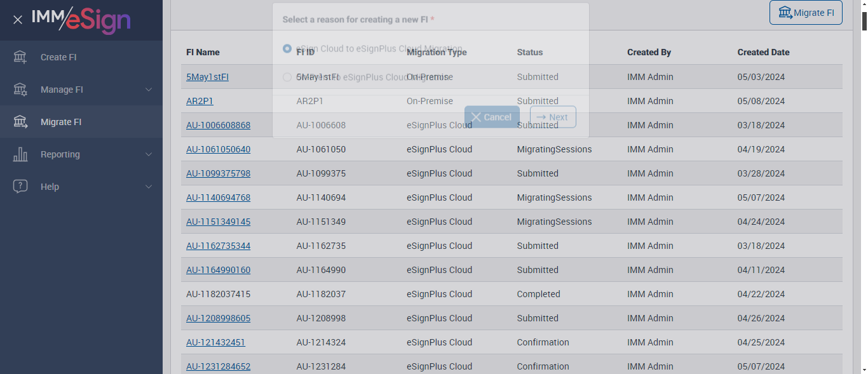Click the IMM eSign logo
Viewport: 868px width, 374px height.
pyautogui.click(x=81, y=20)
